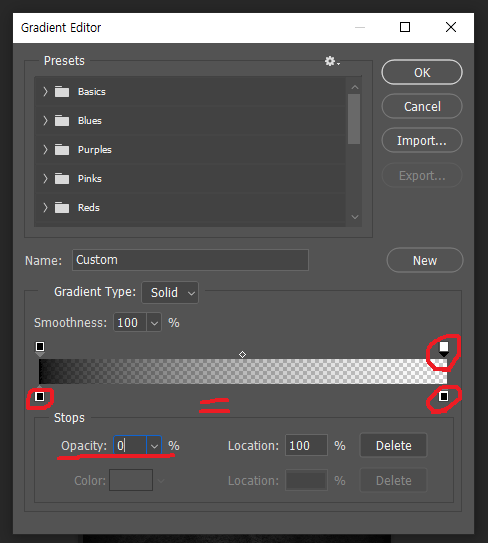Click the Basics folder icon
Viewport: 488px width, 543px height.
pyautogui.click(x=62, y=92)
